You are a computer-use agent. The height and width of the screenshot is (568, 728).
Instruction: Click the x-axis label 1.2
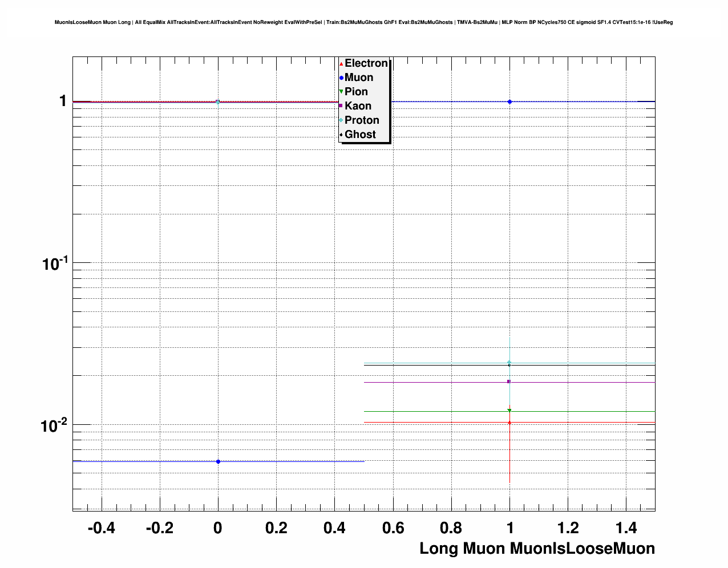pos(568,528)
